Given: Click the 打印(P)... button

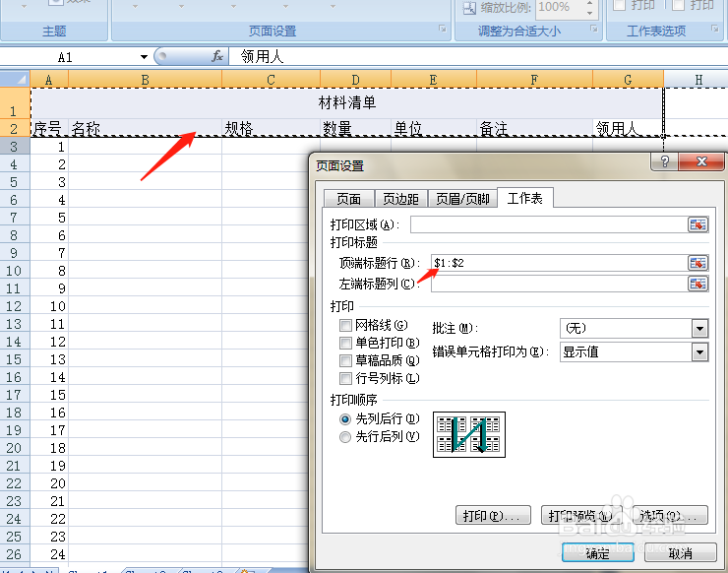Looking at the screenshot, I should point(493,515).
